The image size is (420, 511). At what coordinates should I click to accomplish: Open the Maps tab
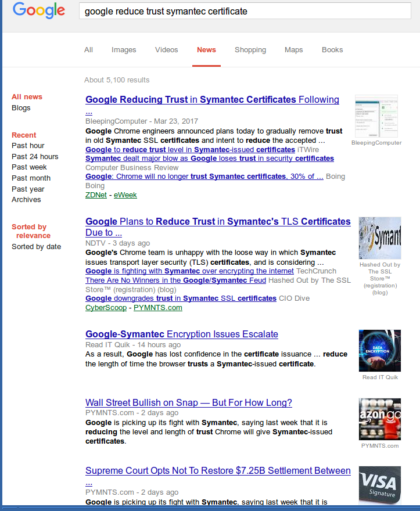tap(293, 50)
